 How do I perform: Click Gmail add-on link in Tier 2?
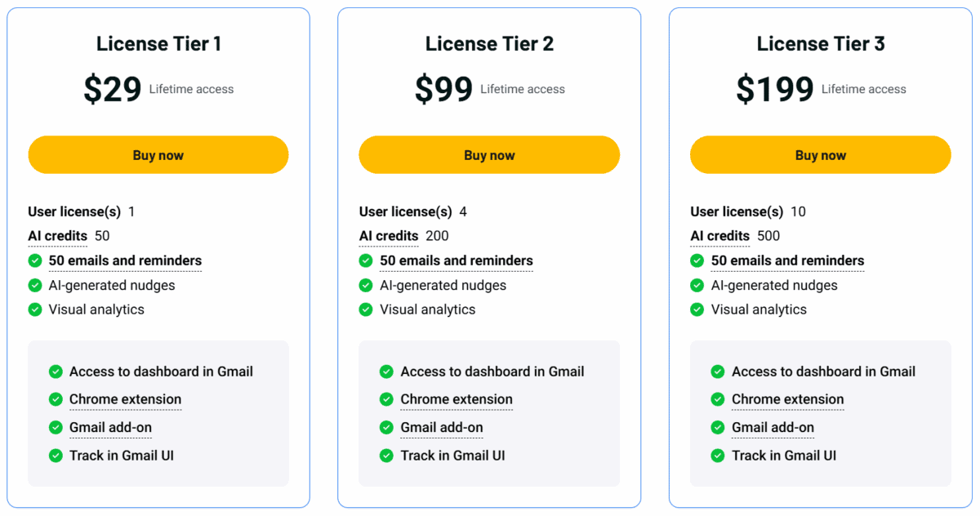click(x=442, y=427)
